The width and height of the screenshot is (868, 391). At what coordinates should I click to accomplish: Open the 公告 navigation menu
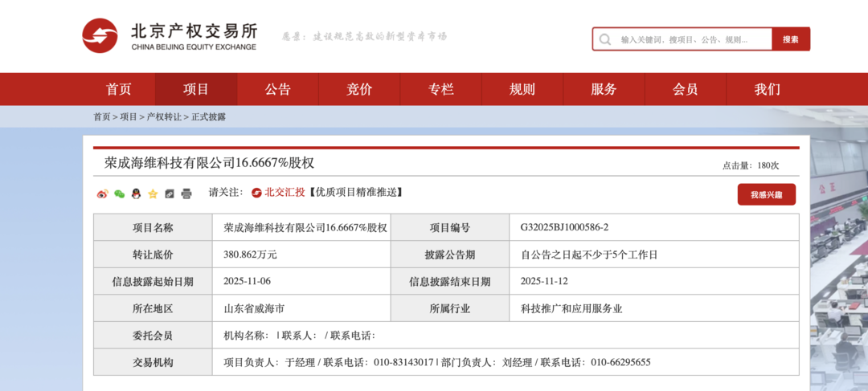click(278, 89)
